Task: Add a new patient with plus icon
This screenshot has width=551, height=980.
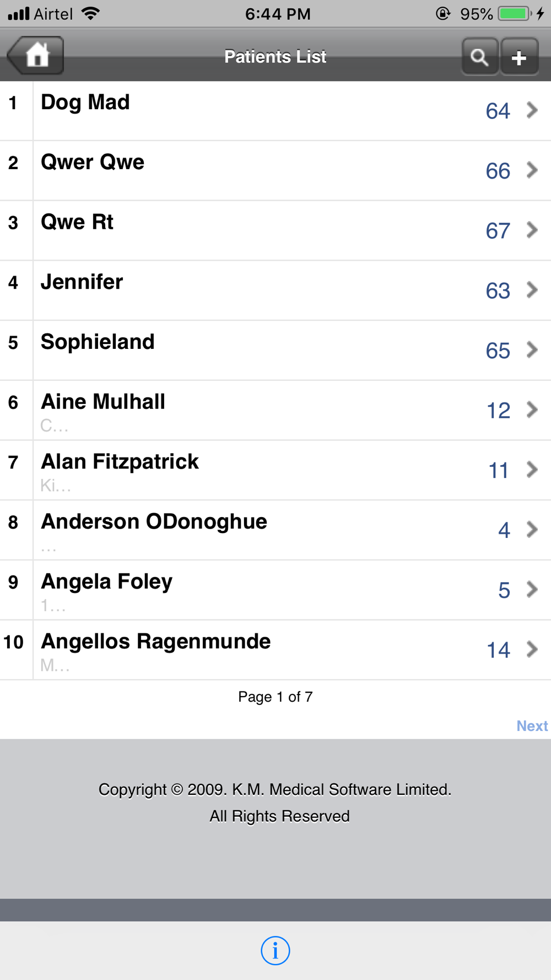Action: click(518, 57)
